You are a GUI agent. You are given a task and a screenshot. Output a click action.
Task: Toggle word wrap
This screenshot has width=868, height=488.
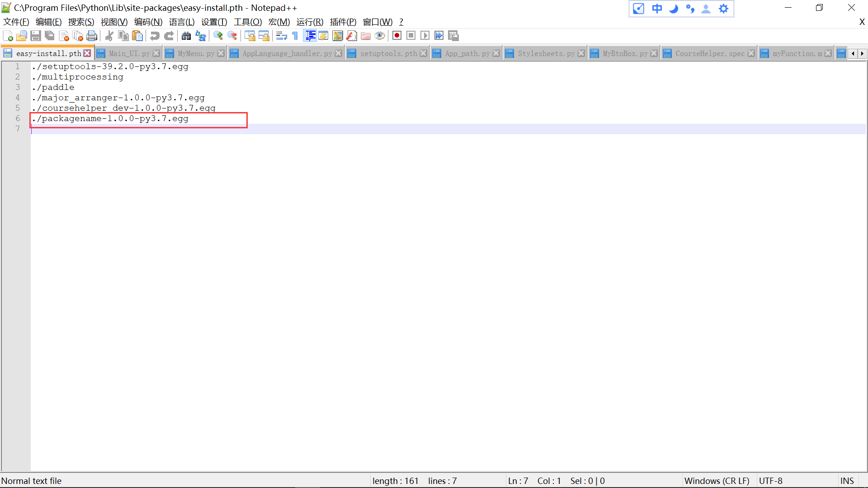[x=281, y=36]
